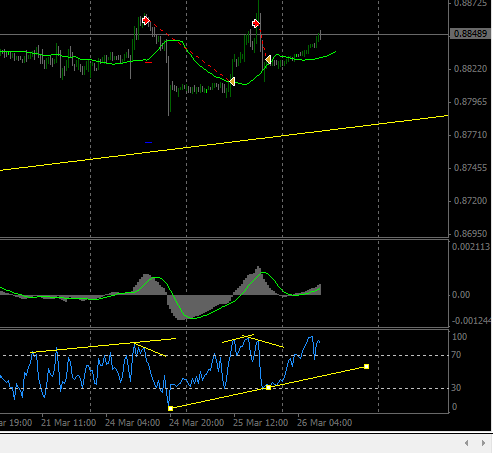Click the orange close-trade arrow on the second dashed line

(268, 59)
